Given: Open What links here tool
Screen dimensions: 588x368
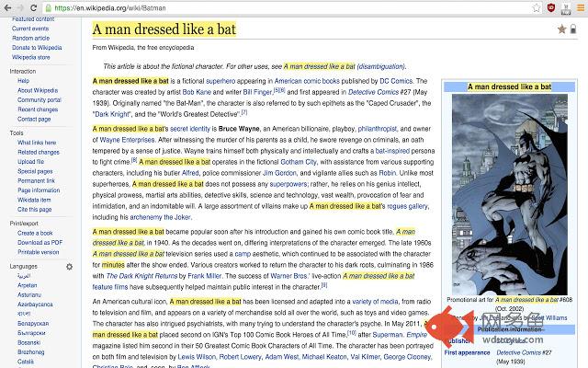Looking at the screenshot, I should (x=37, y=143).
